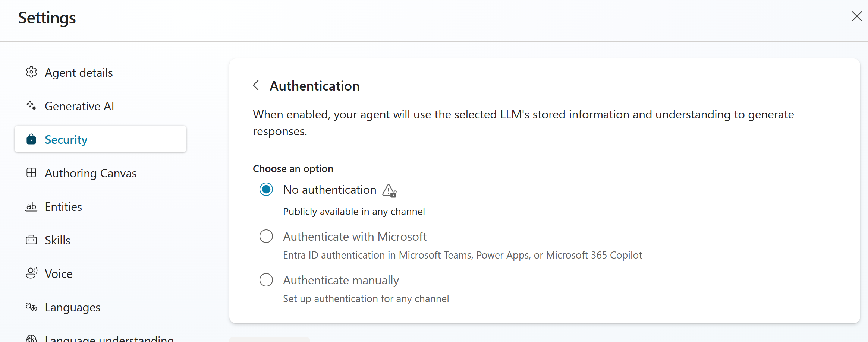Click the Authenticate manually label text
This screenshot has width=868, height=342.
coord(341,280)
